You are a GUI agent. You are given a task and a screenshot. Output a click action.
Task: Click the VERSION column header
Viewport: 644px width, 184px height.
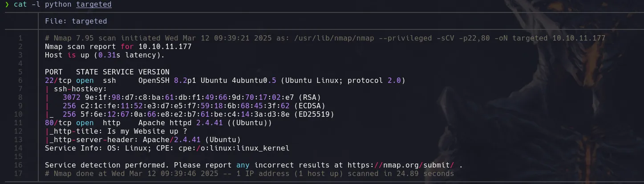point(154,72)
